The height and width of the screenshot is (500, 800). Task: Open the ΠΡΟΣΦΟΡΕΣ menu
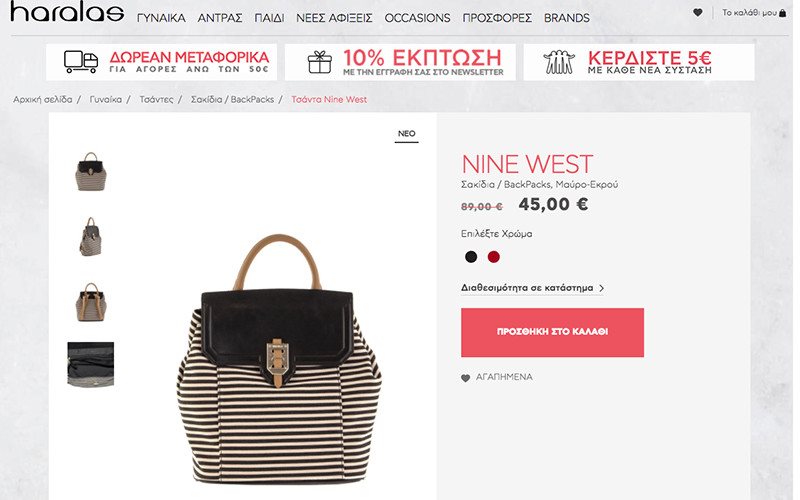[497, 18]
